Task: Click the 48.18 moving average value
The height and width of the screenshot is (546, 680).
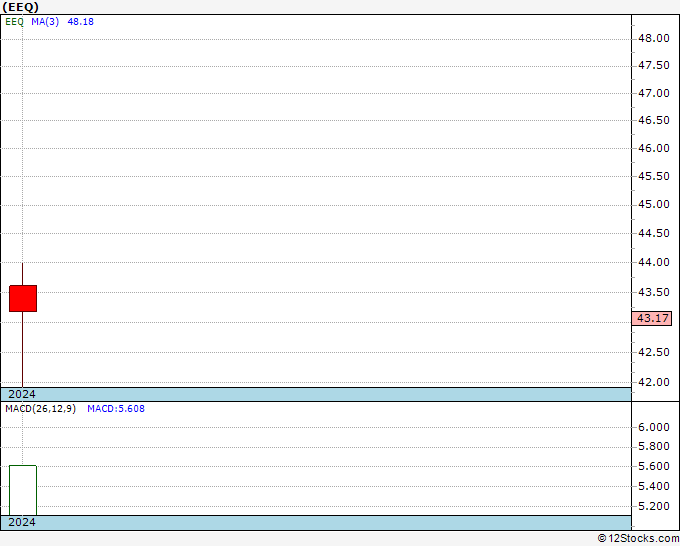Action: coord(81,22)
